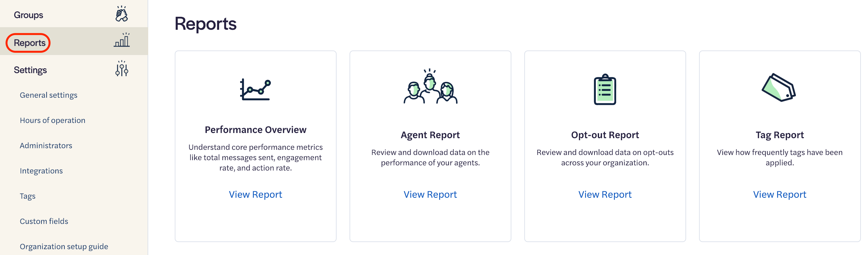View Report for Opt-out Report
Screen dimensions: 868x255
[605, 194]
